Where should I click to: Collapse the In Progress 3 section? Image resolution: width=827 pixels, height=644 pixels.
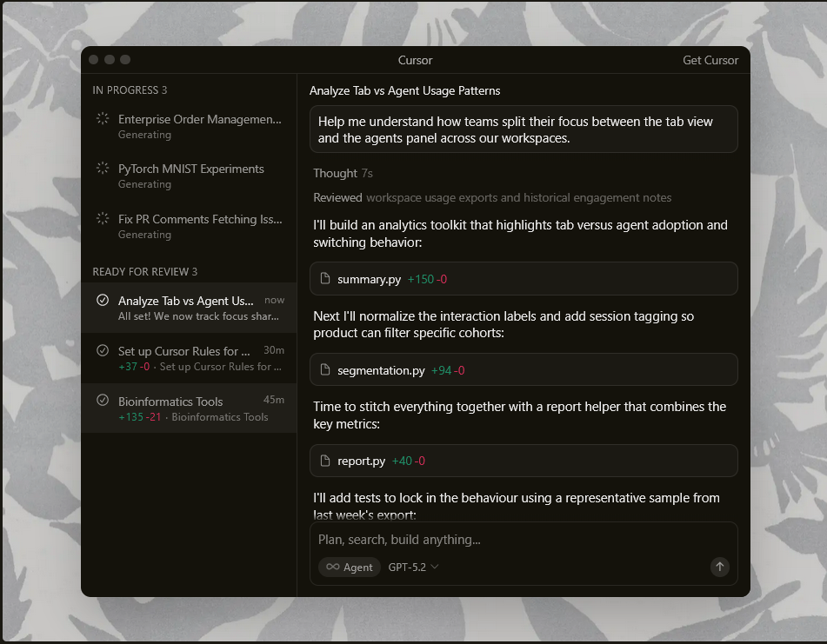(x=130, y=90)
